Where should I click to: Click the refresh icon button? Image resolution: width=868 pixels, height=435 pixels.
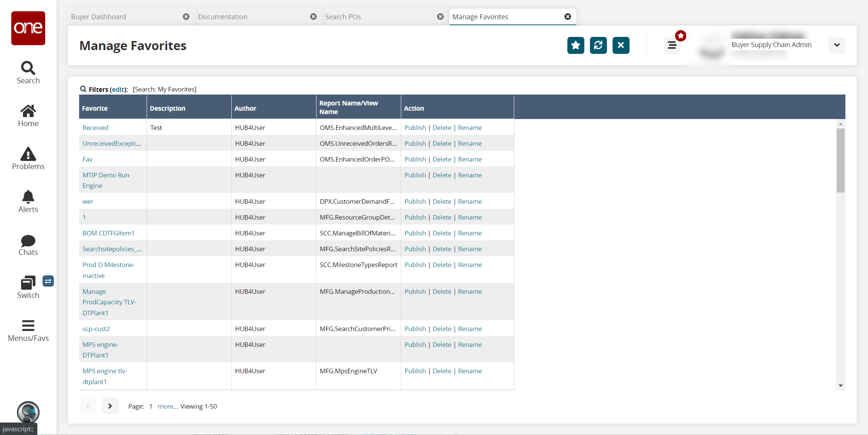(598, 46)
